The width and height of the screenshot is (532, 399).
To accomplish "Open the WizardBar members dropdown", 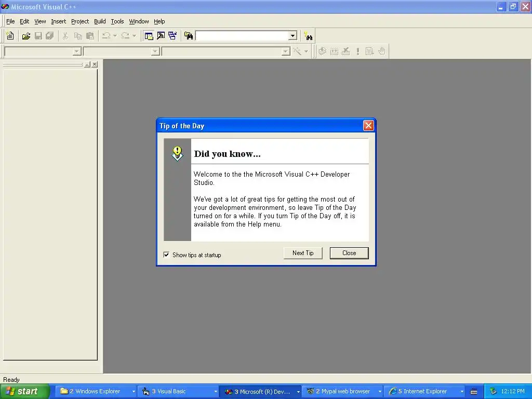I will [286, 51].
